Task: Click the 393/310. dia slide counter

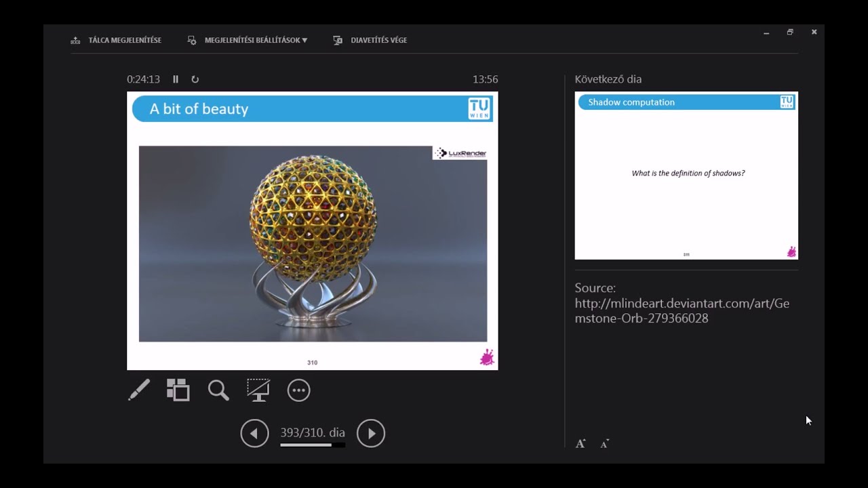Action: [x=312, y=432]
